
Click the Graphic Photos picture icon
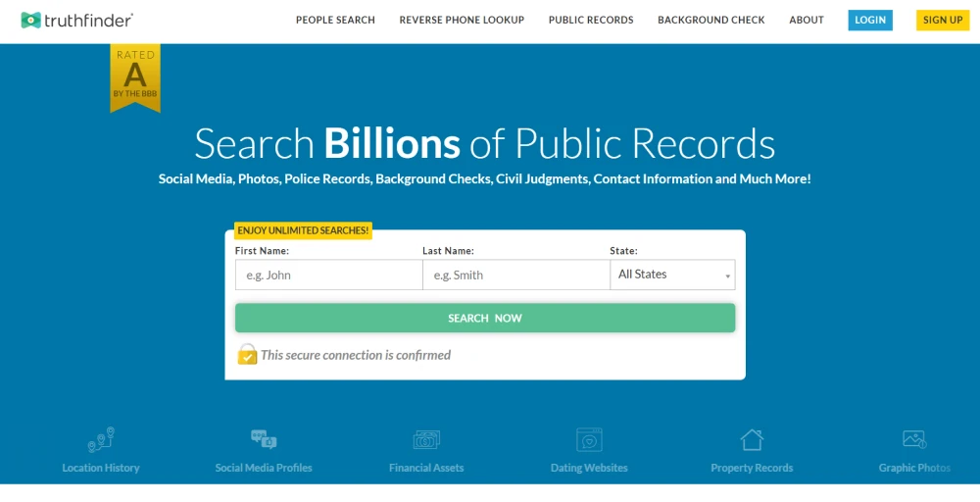click(x=914, y=439)
